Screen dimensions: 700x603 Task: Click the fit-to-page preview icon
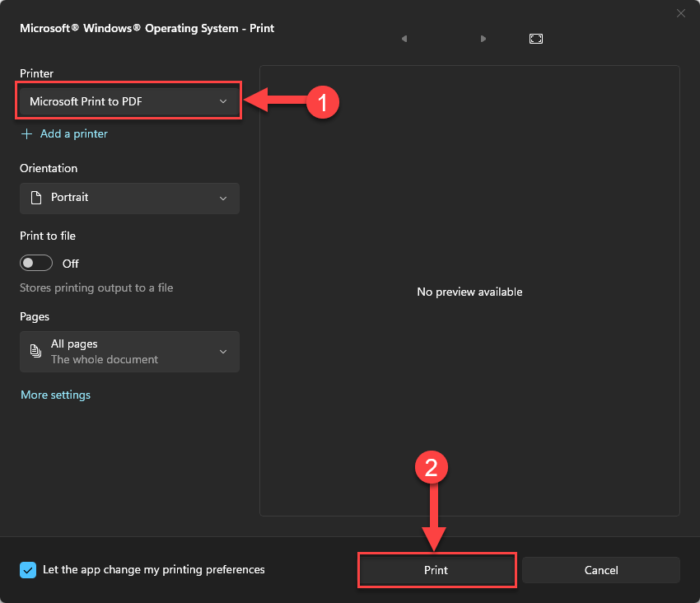click(x=536, y=39)
